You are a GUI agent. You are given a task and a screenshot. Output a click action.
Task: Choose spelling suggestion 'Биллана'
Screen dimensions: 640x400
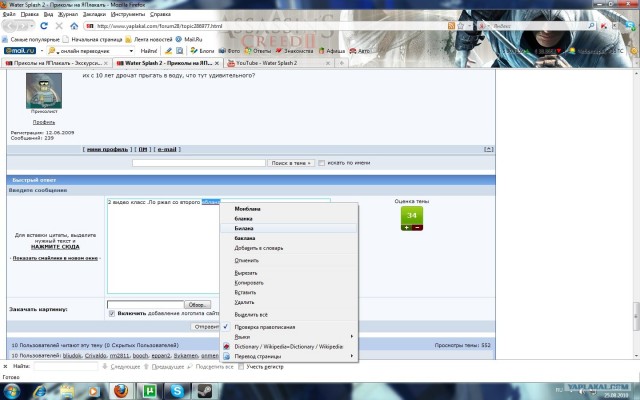pyautogui.click(x=289, y=228)
